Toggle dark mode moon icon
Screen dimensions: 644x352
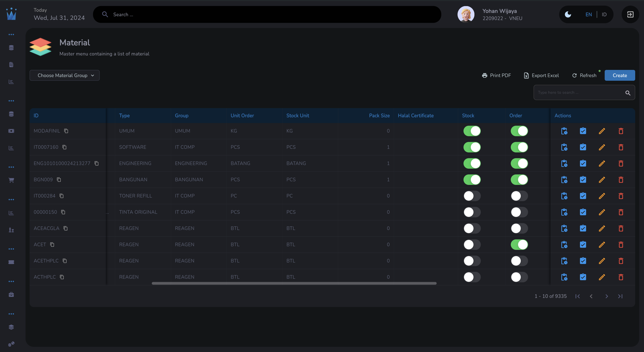(568, 14)
